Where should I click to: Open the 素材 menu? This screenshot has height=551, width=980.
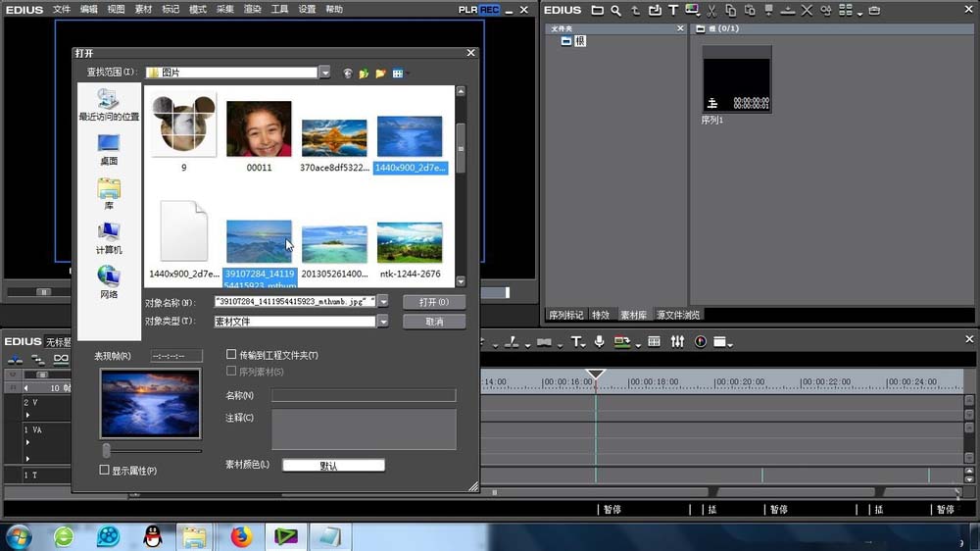(x=143, y=10)
